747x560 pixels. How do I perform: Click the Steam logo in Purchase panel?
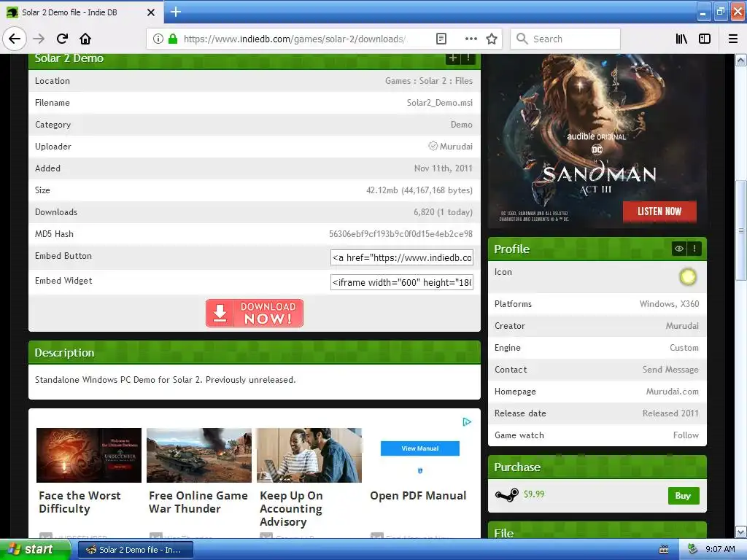coord(506,495)
